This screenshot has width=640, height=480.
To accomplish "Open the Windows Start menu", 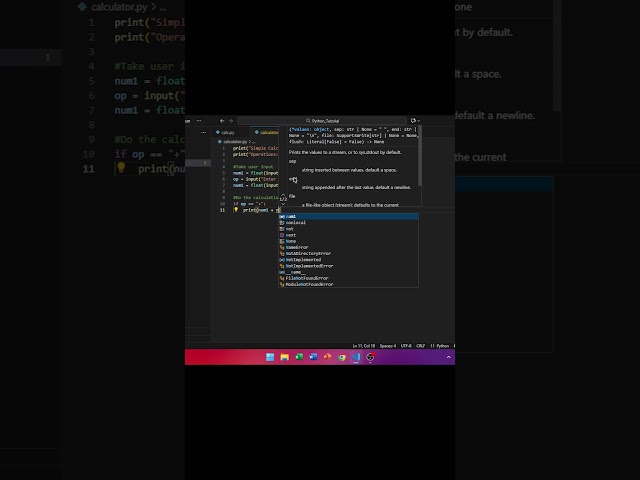I will [270, 357].
